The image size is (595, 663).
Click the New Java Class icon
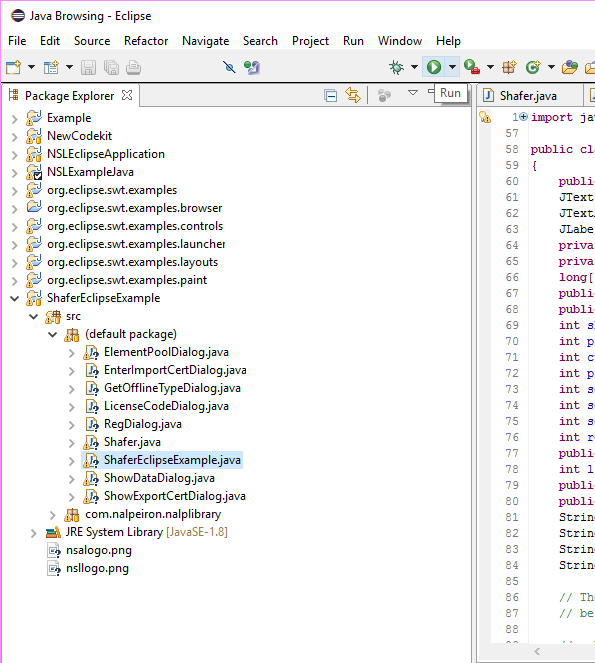click(533, 67)
